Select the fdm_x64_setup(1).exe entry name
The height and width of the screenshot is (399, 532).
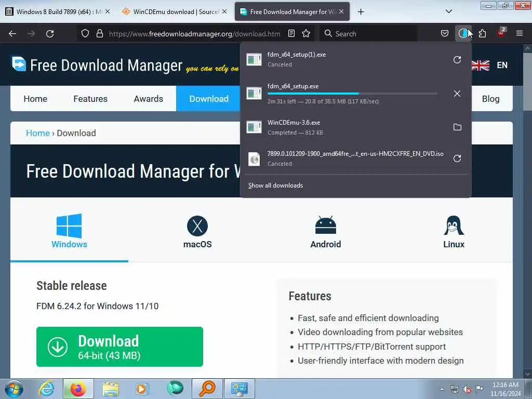(x=297, y=55)
